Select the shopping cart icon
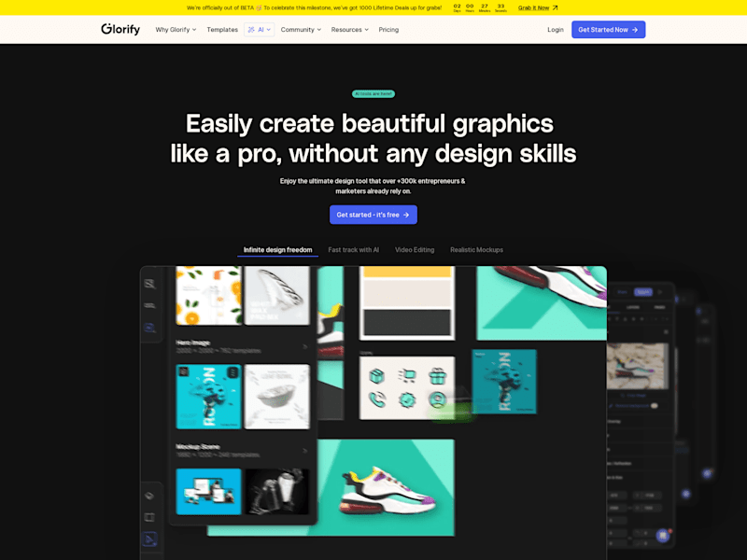The height and width of the screenshot is (560, 747). [407, 376]
